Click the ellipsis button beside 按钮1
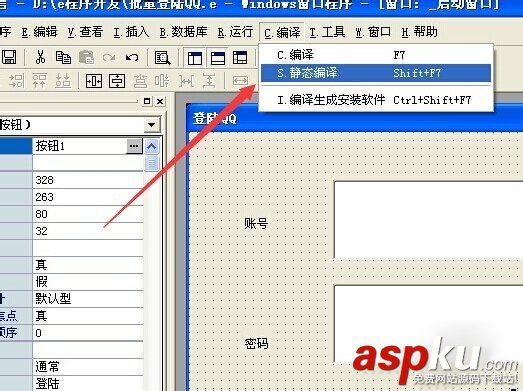523x391 pixels. pyautogui.click(x=134, y=146)
